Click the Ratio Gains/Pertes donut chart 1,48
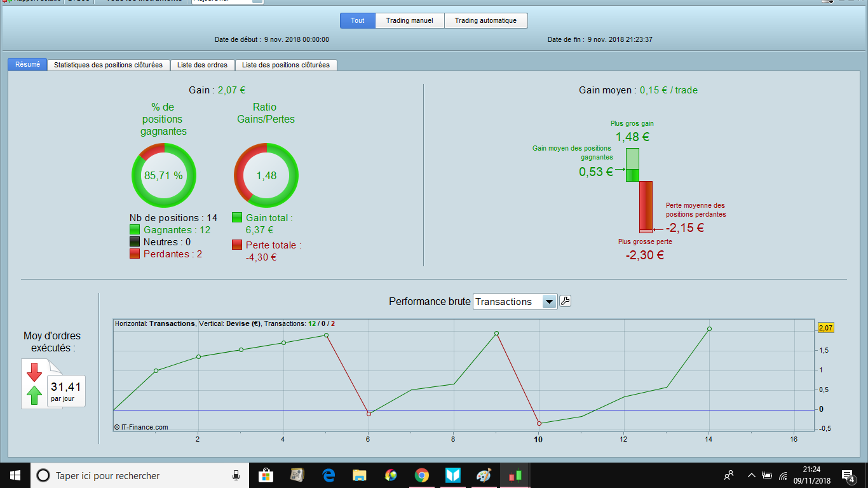 point(266,175)
